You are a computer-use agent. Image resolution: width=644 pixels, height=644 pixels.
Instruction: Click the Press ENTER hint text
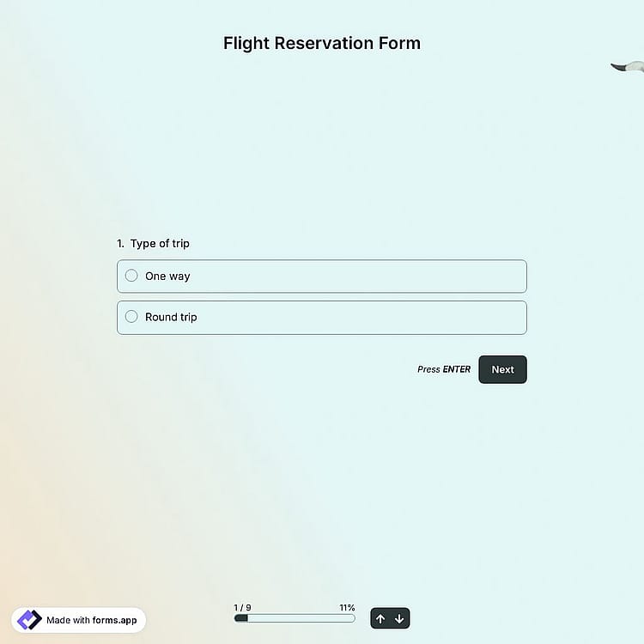click(x=444, y=369)
